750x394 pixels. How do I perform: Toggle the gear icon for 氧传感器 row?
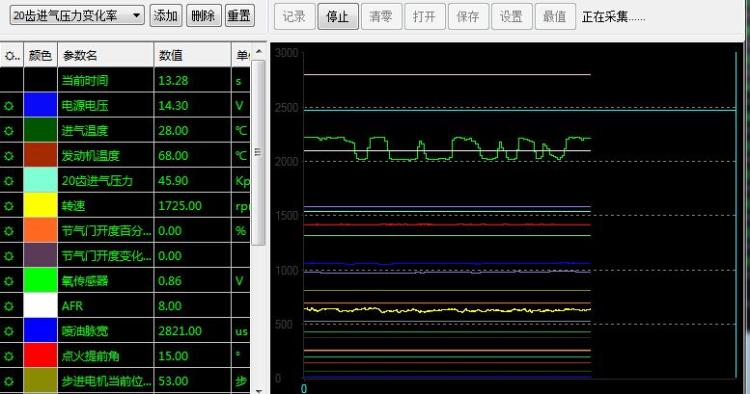click(9, 281)
